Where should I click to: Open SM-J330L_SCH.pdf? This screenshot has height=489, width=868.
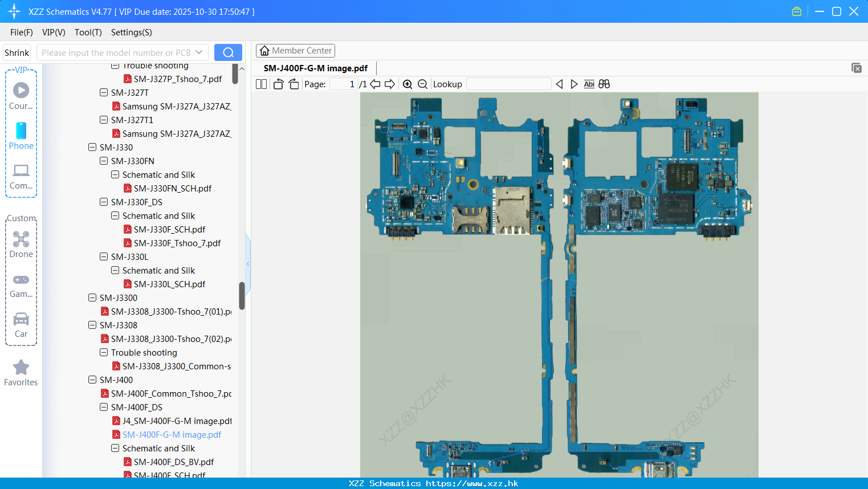[x=169, y=284]
